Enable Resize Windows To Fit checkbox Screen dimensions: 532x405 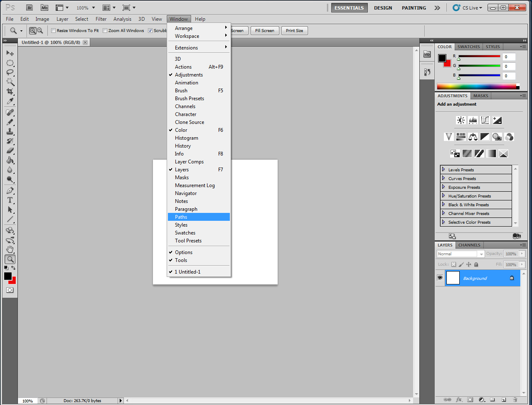[x=53, y=31]
